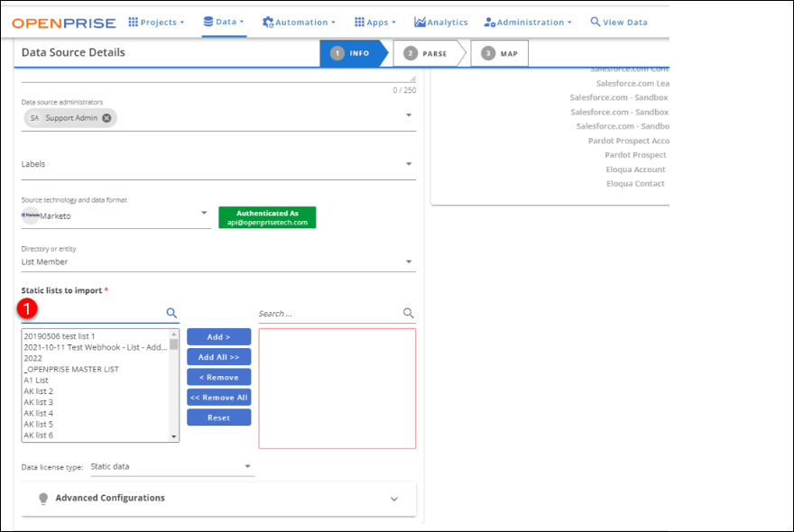Click the Openprise logo
This screenshot has height=532, width=794.
(64, 23)
